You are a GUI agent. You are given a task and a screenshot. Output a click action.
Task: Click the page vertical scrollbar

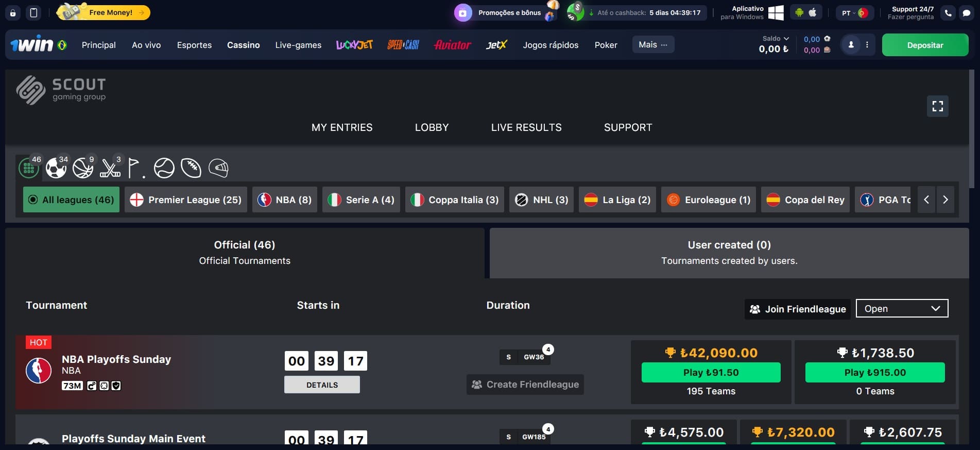click(972, 129)
